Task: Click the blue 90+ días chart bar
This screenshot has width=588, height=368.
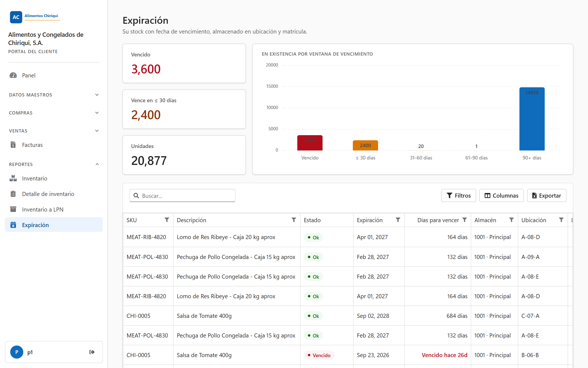Action: 532,119
